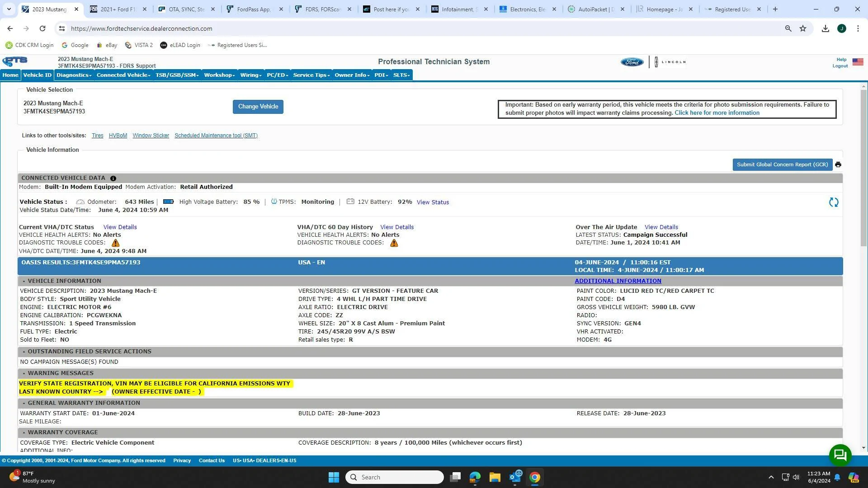Click the Lincoln logo
The image size is (868, 488).
click(670, 62)
